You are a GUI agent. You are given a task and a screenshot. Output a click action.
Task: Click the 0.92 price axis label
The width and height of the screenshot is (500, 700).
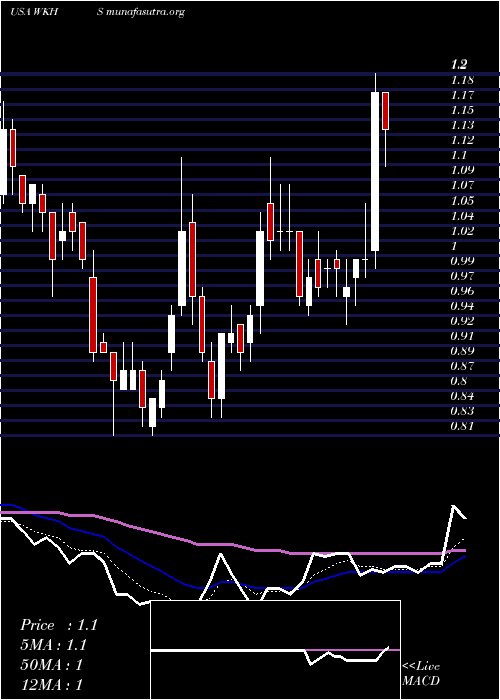point(462,321)
